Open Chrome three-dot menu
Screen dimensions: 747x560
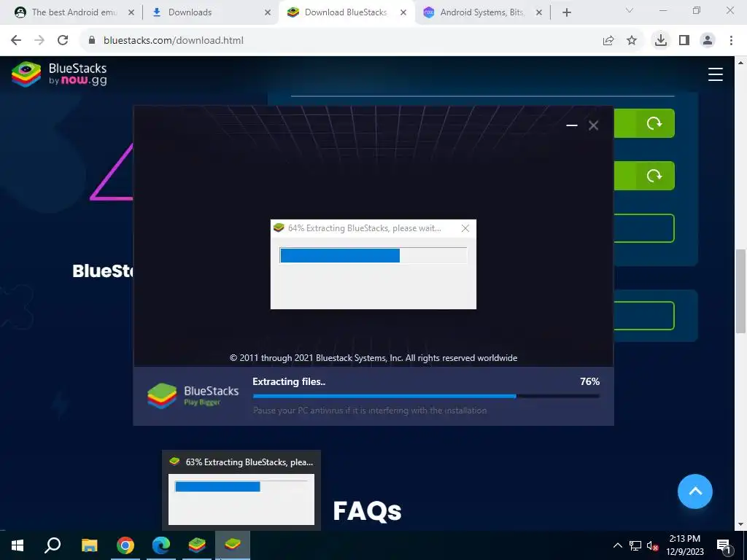(x=731, y=41)
